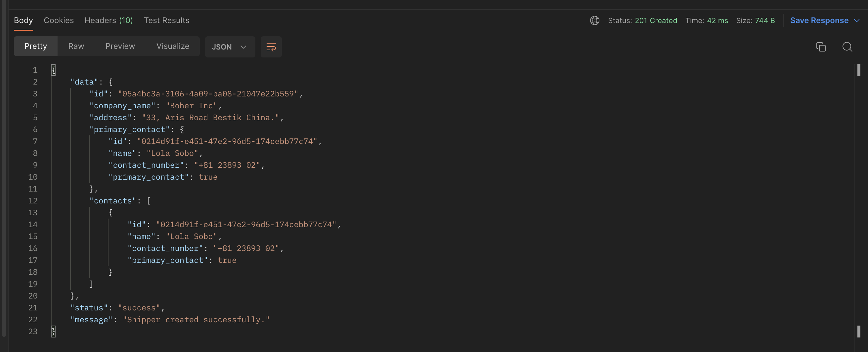Switch response view to Raw
Image resolution: width=868 pixels, height=352 pixels.
[x=76, y=46]
